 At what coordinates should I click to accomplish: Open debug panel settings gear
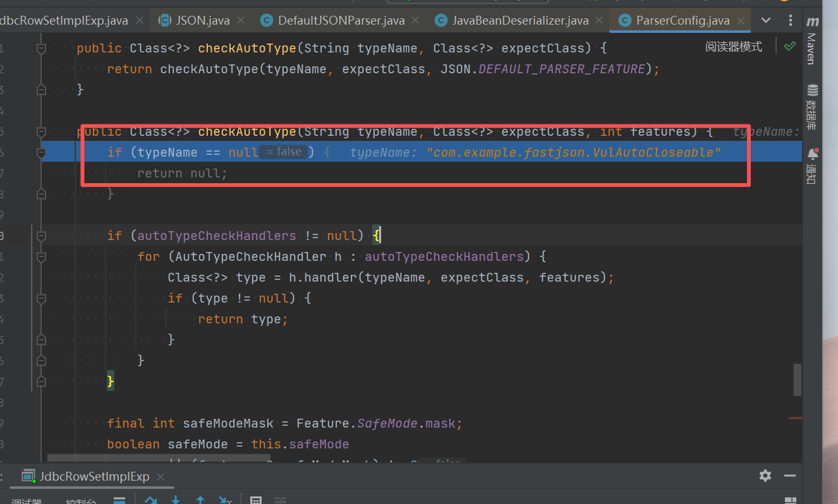[765, 476]
